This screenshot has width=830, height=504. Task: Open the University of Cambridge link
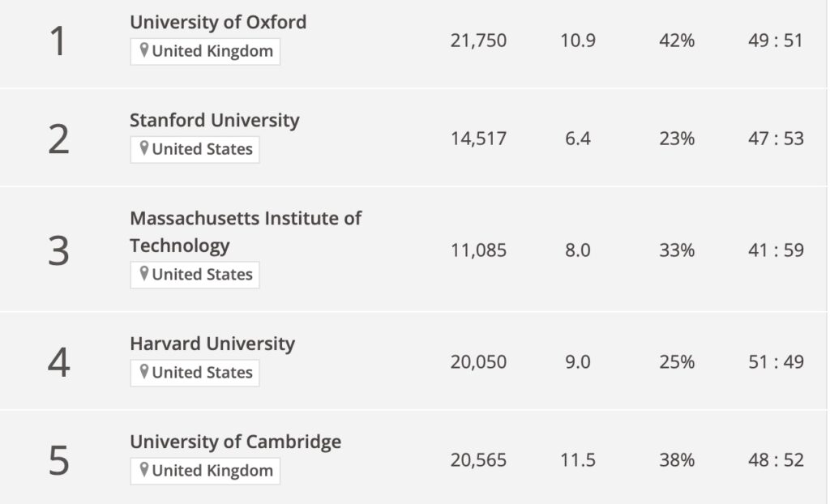pyautogui.click(x=235, y=442)
